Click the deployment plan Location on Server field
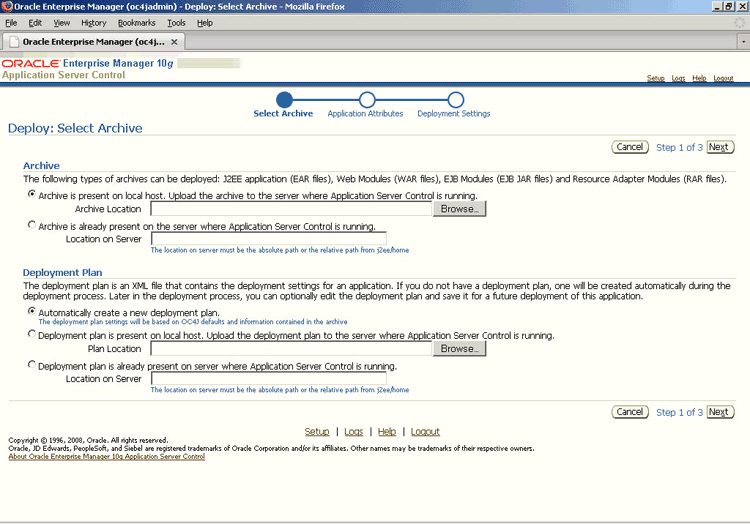The height and width of the screenshot is (524, 750). 269,378
